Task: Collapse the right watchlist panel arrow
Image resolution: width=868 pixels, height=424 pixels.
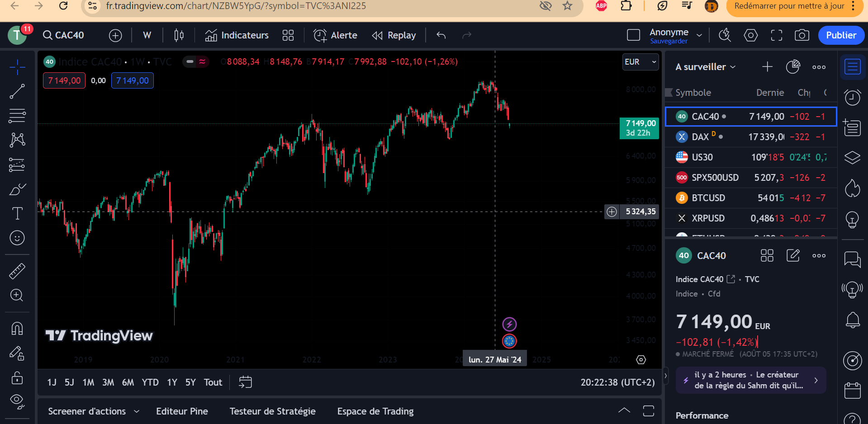Action: [665, 376]
